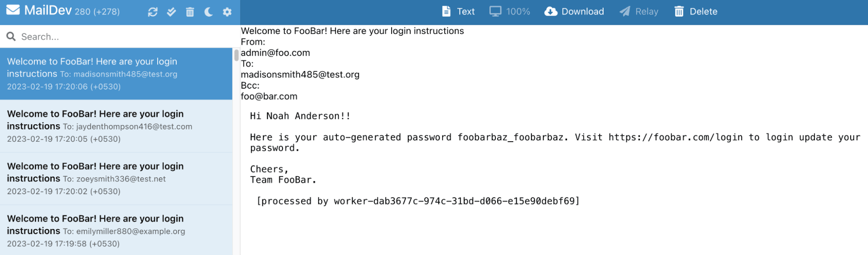Open email to zoeysmith336@test.net
The image size is (868, 255).
116,179
